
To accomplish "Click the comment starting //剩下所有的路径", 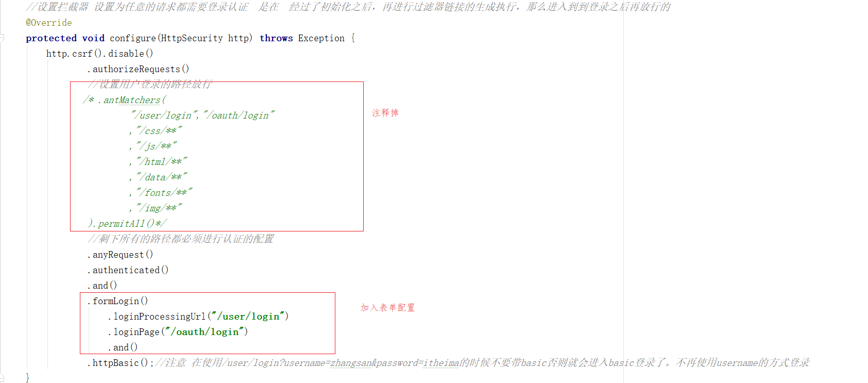I will (x=181, y=239).
